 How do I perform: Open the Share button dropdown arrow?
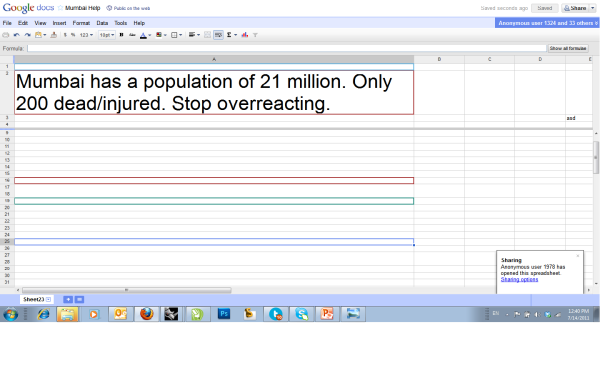(x=593, y=8)
